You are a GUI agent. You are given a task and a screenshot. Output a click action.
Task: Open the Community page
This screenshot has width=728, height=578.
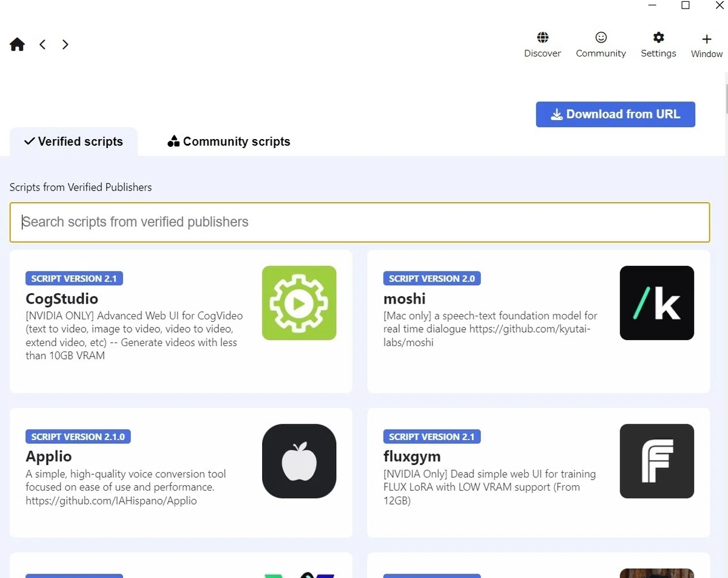[601, 46]
